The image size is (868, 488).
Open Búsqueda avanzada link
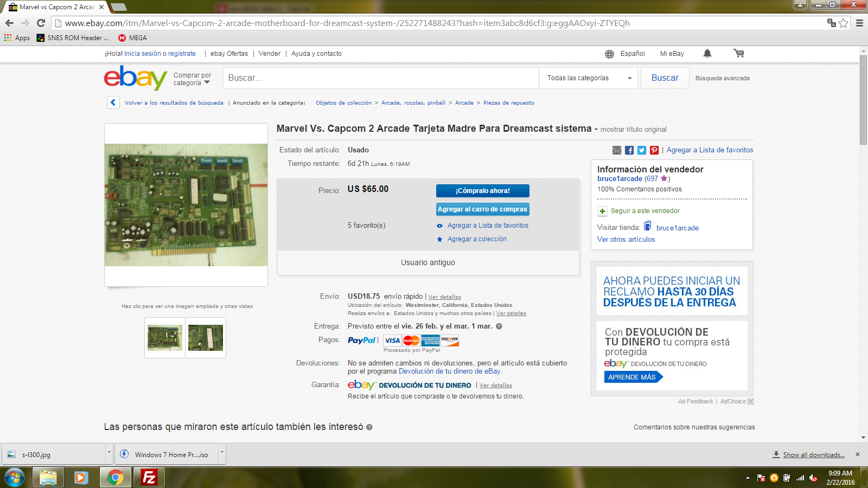(x=723, y=78)
